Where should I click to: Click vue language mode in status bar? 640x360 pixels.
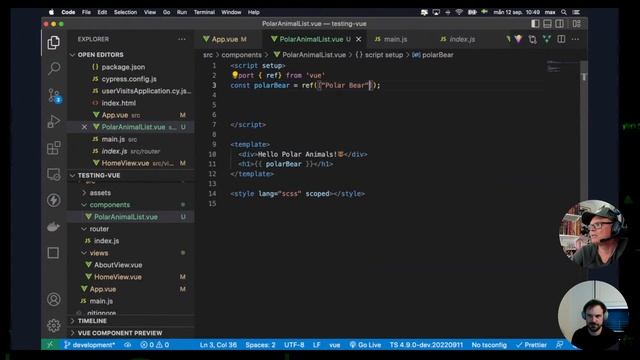[335, 345]
